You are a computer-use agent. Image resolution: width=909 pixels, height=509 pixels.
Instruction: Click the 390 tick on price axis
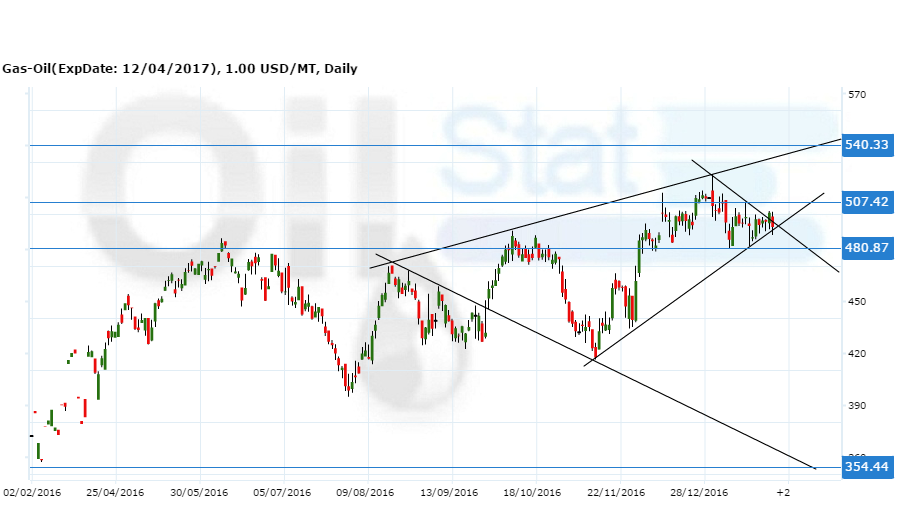click(x=856, y=405)
